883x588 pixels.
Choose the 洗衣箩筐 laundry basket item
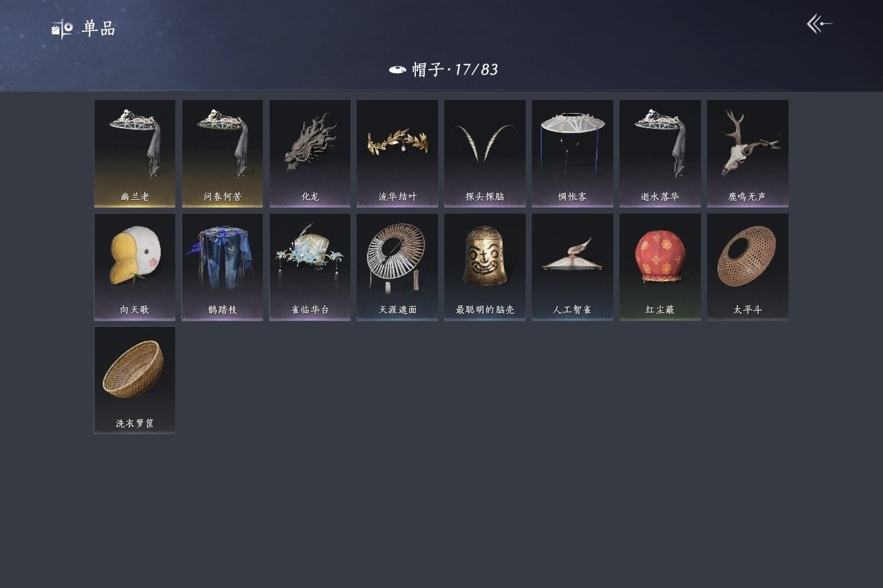135,380
